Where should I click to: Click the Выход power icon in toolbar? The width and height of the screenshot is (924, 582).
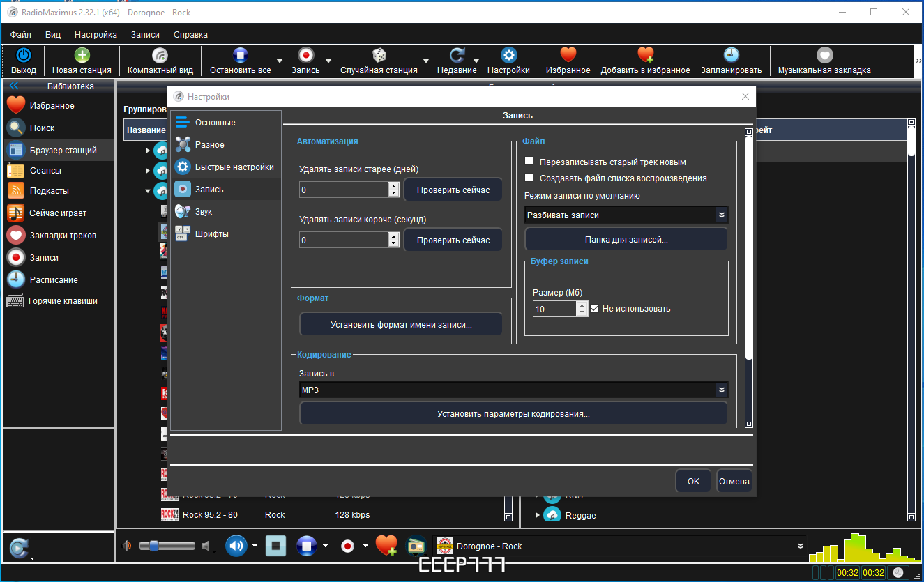click(24, 56)
